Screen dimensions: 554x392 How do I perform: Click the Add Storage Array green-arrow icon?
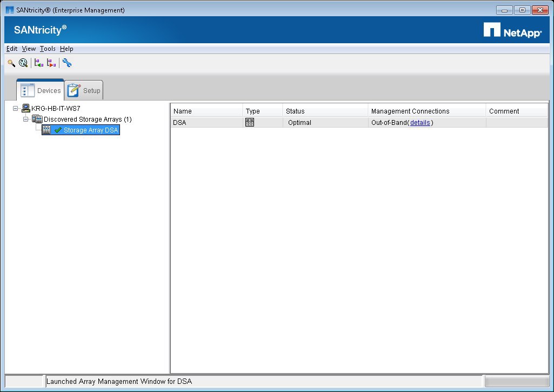pyautogui.click(x=39, y=63)
